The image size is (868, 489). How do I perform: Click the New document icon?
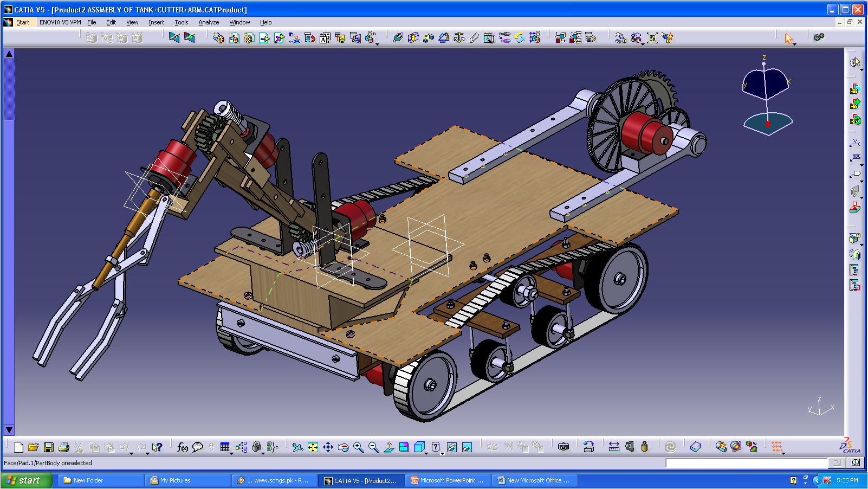pyautogui.click(x=18, y=447)
